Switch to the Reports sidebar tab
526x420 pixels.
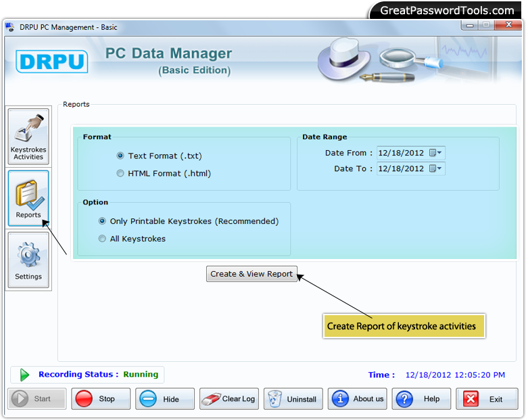(x=28, y=198)
